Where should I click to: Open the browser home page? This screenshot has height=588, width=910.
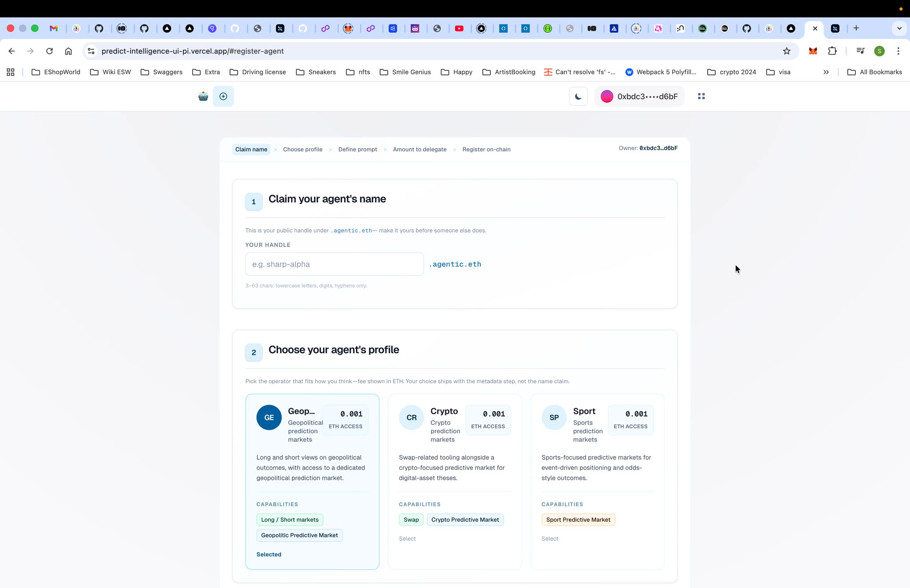[x=68, y=51]
